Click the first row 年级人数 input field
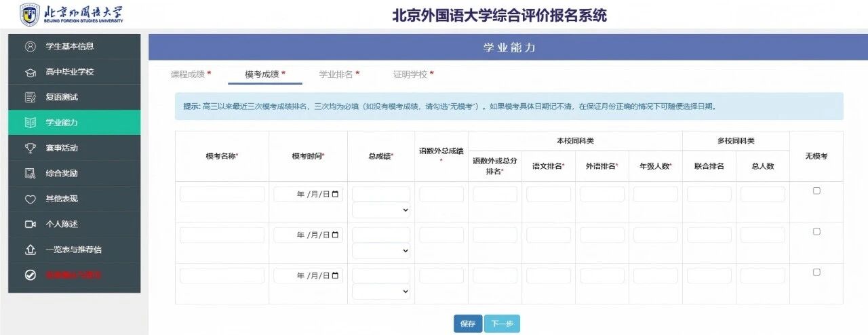 tap(655, 195)
